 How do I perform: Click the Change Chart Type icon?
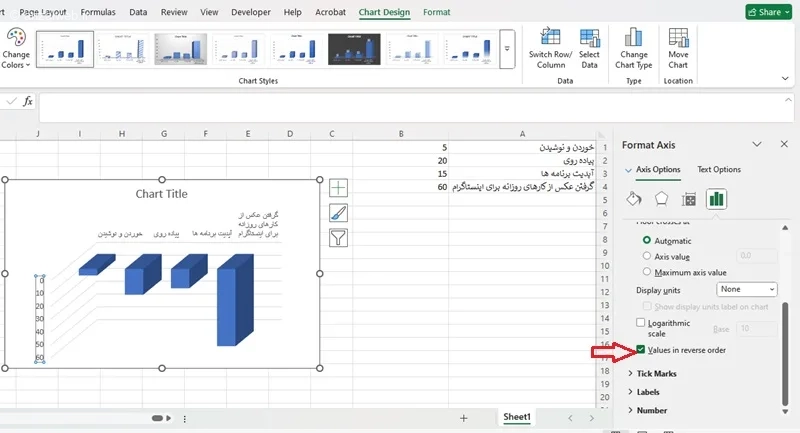(633, 33)
